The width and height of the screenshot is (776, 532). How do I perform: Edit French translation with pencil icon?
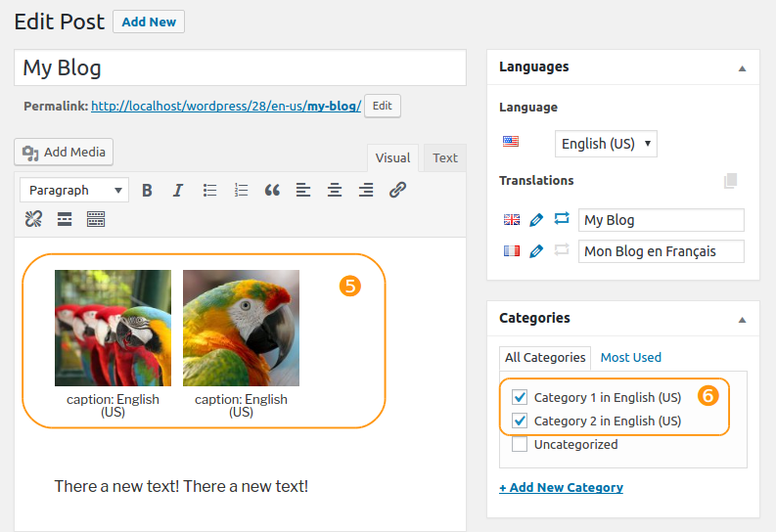pyautogui.click(x=536, y=251)
